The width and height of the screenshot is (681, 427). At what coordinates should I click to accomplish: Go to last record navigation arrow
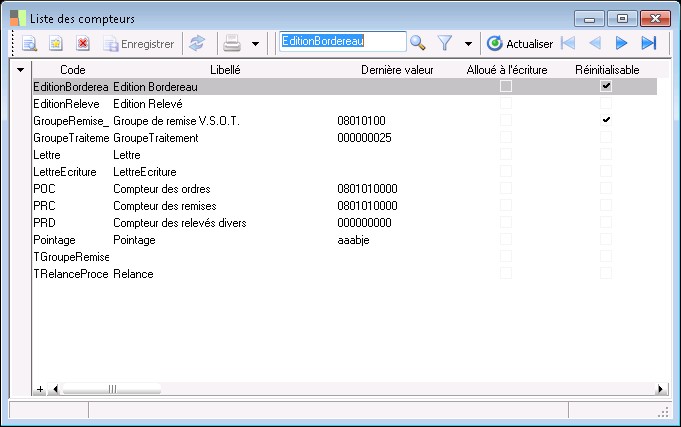pos(648,43)
